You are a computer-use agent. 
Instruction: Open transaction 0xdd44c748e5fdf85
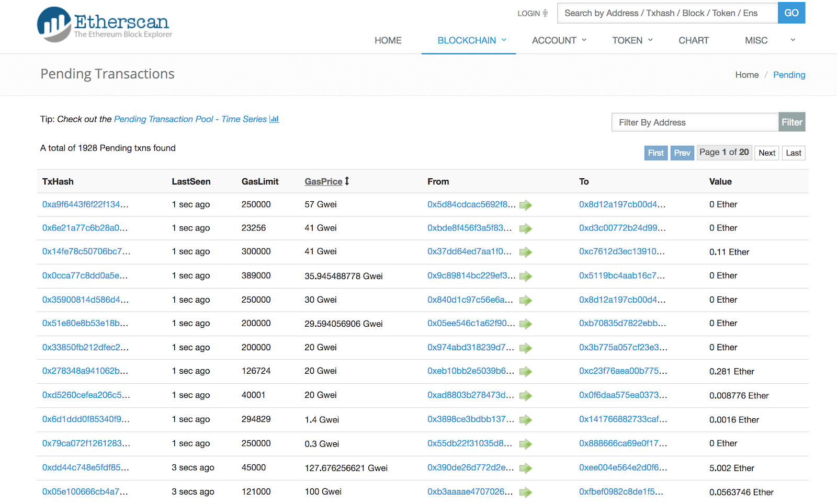(85, 467)
